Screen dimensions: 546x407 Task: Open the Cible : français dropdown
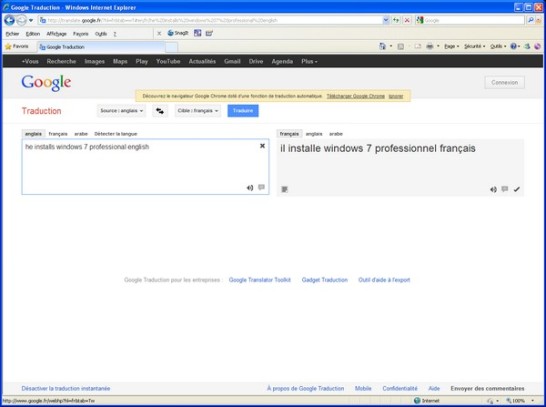pos(198,111)
